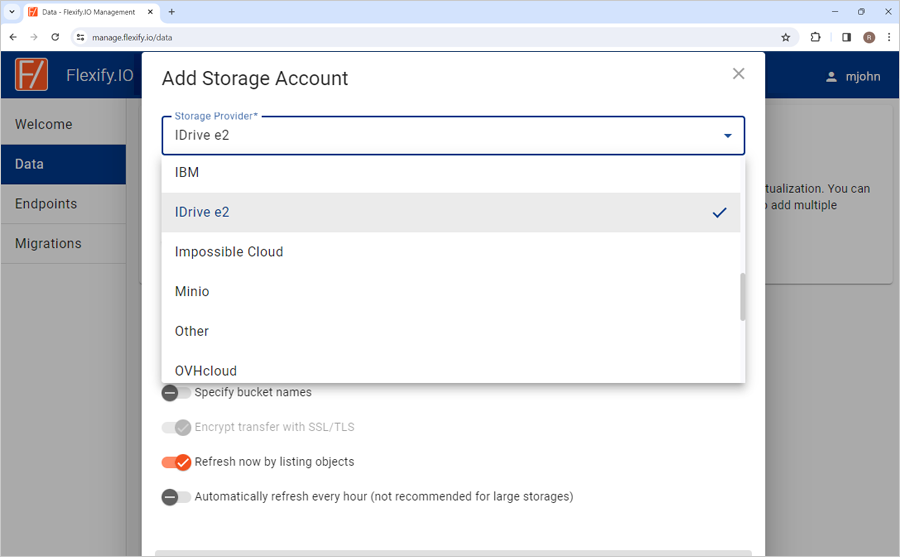Close the Add Storage Account dialog
900x557 pixels.
pos(738,74)
